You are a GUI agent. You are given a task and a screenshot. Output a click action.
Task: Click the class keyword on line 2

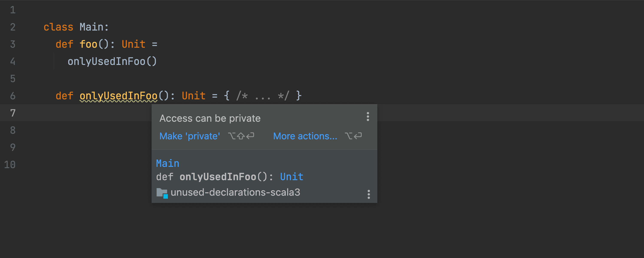(x=58, y=27)
